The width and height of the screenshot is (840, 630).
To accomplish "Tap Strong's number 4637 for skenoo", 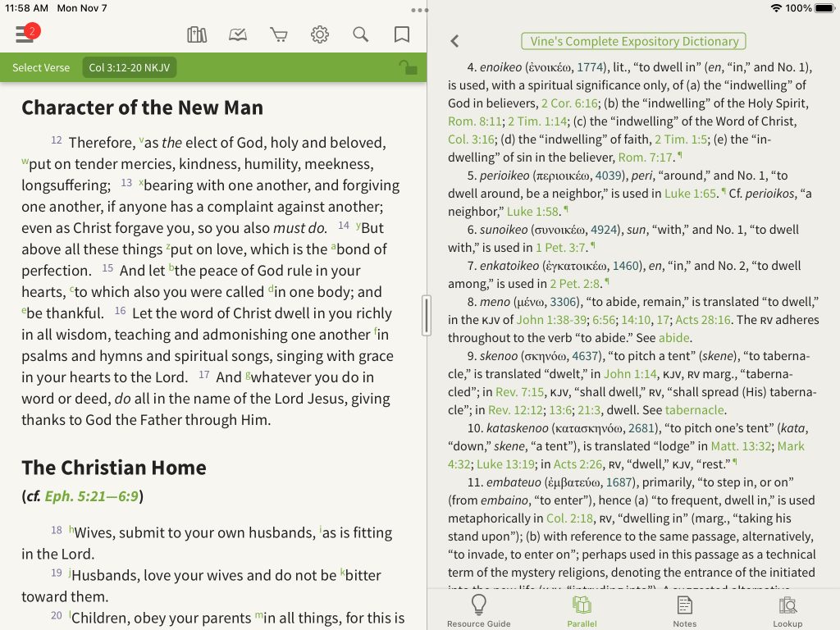I will 586,356.
